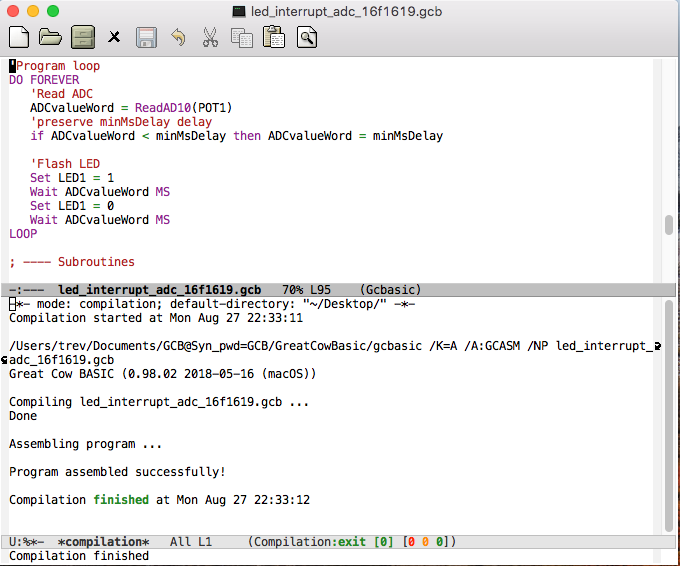
Task: Click the red error count 0
Action: click(x=411, y=542)
